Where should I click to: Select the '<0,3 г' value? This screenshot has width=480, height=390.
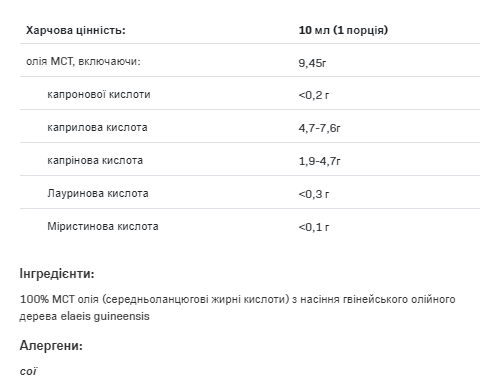314,194
